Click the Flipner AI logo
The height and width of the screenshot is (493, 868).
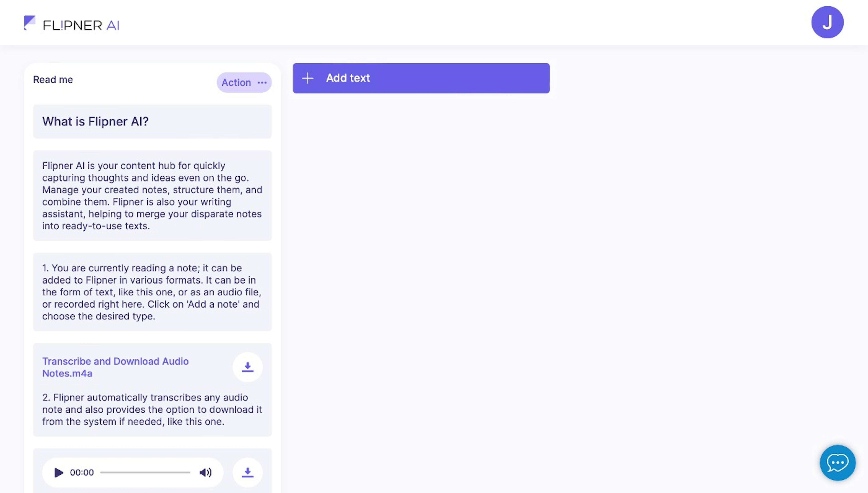71,24
